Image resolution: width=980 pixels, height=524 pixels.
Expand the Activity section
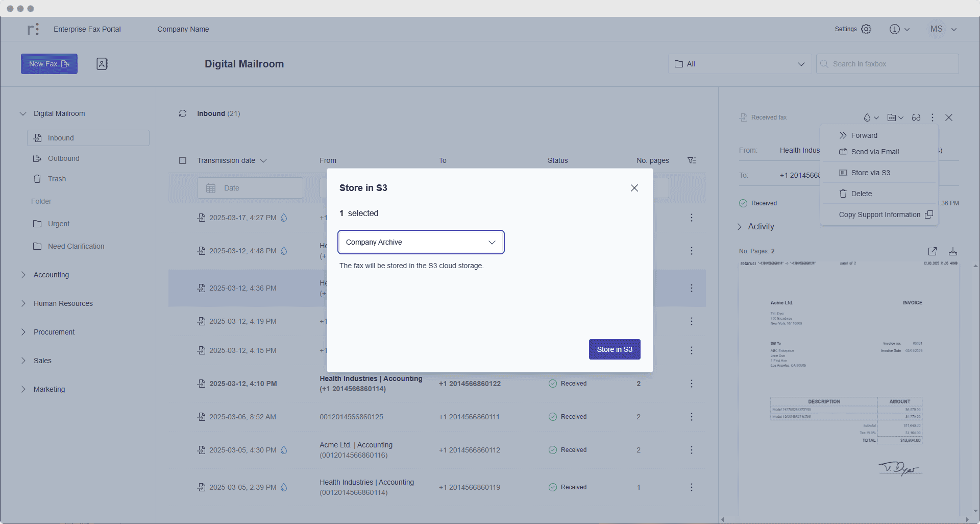[756, 226]
